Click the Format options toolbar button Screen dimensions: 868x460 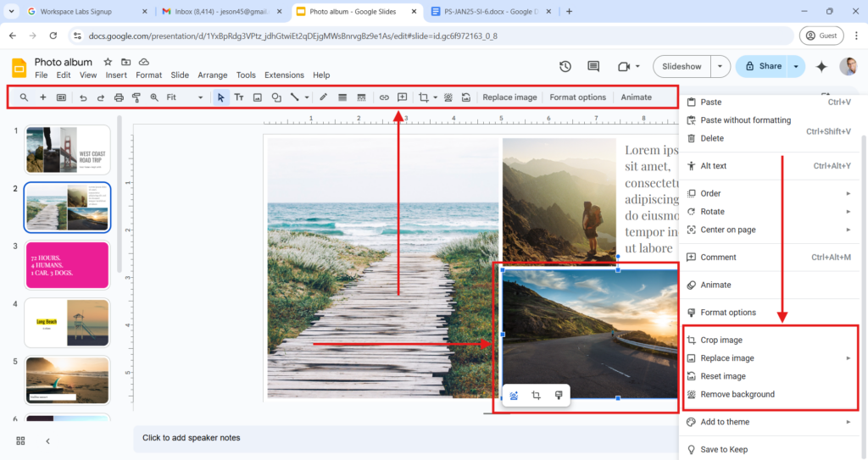577,97
